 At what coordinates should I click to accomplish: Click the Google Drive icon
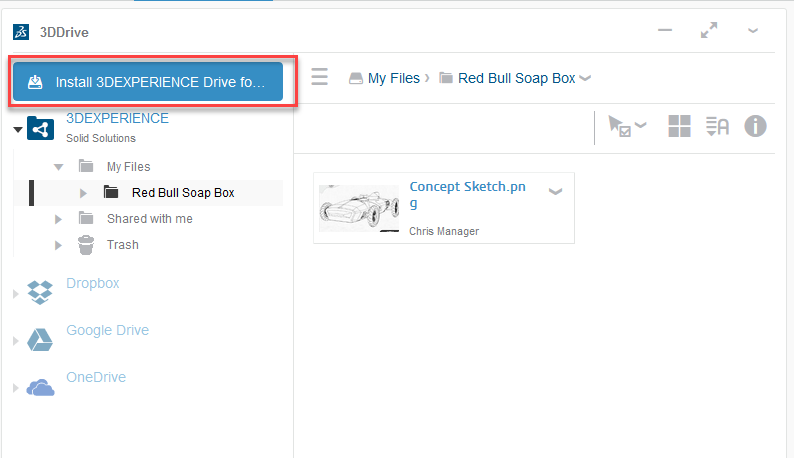(40, 339)
